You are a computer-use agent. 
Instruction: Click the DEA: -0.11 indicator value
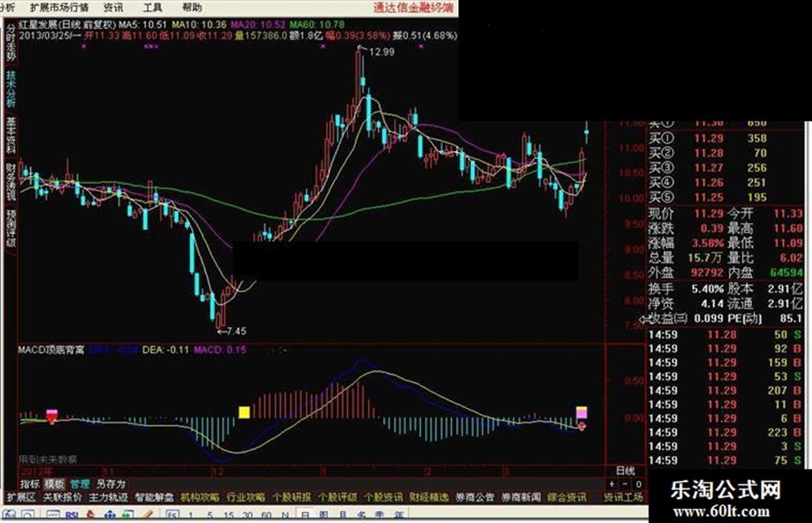pyautogui.click(x=166, y=350)
